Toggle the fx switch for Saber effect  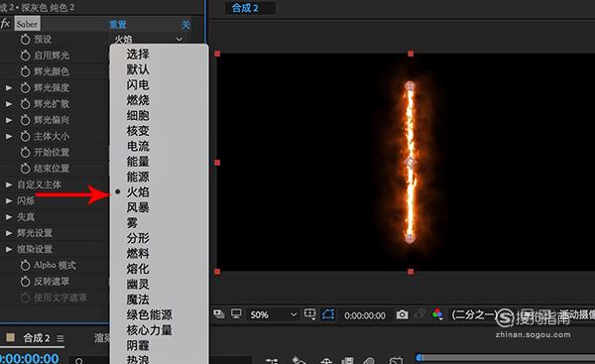click(5, 24)
